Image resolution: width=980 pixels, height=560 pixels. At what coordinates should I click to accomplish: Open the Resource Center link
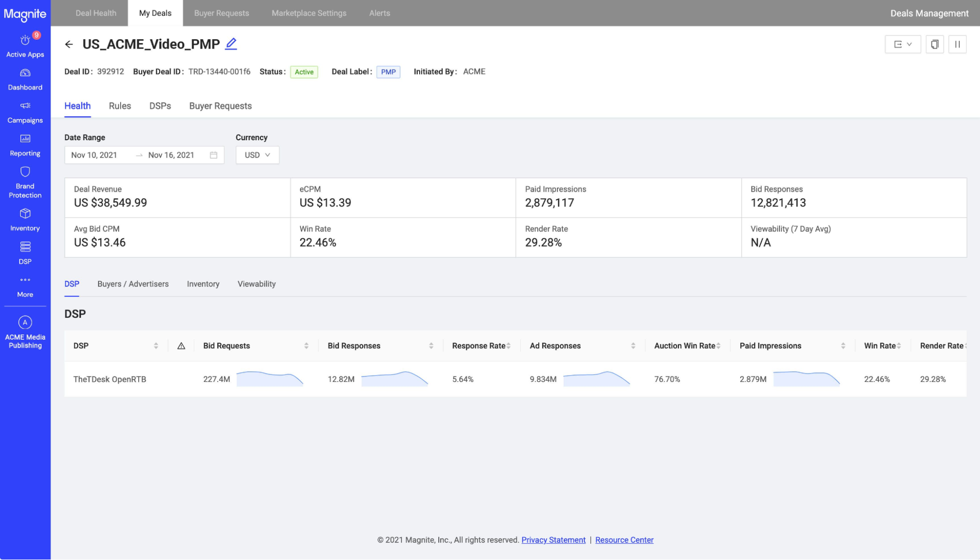(624, 540)
